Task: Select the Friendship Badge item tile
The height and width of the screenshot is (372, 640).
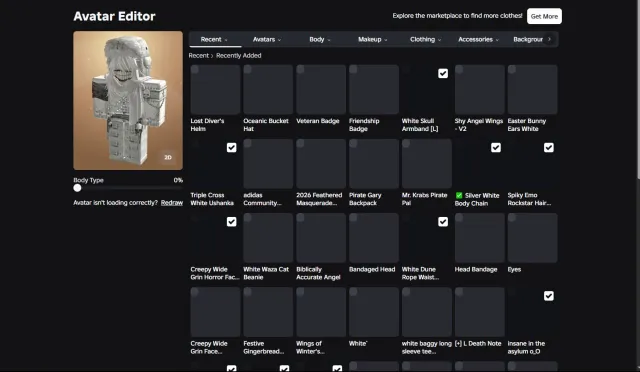Action: point(374,89)
